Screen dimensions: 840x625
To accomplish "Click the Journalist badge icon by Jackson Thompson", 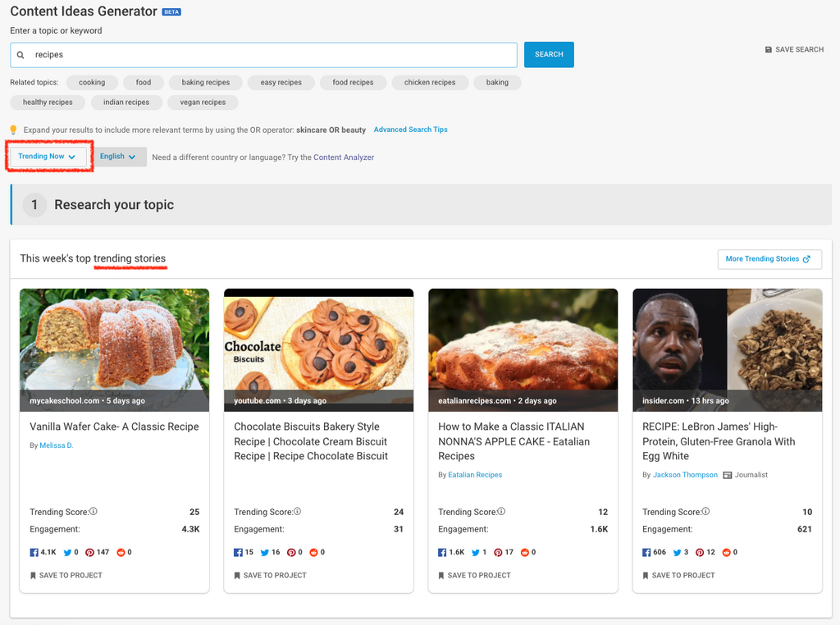I will pyautogui.click(x=727, y=475).
